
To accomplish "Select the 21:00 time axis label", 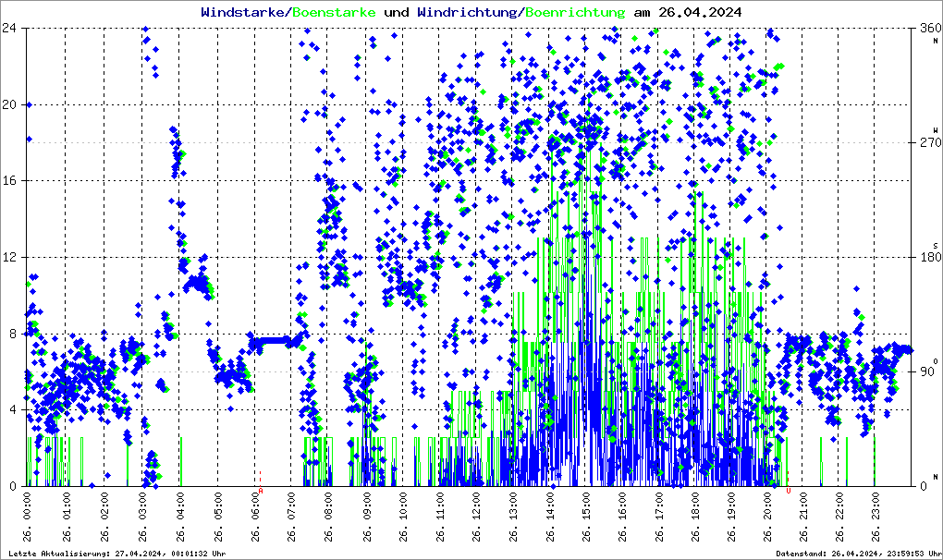I will pos(802,517).
